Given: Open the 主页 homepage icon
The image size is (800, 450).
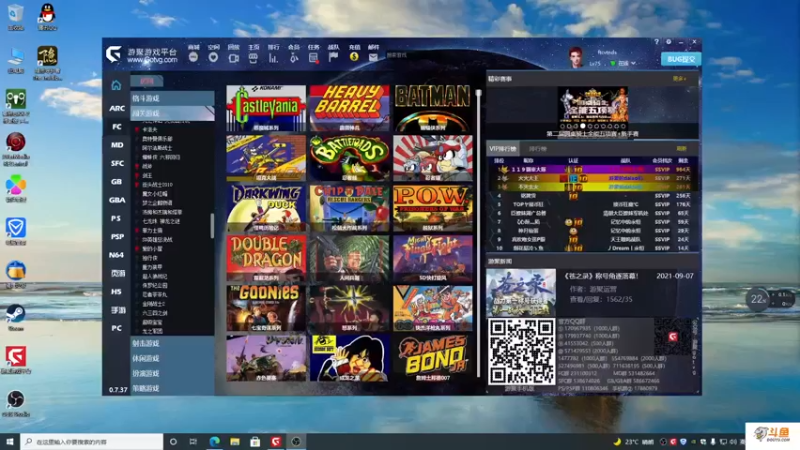Looking at the screenshot, I should coord(253,58).
